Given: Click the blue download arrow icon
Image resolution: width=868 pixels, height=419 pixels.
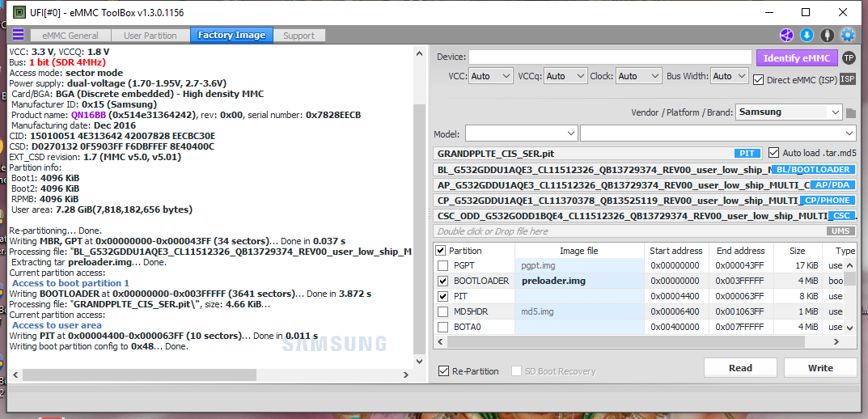Looking at the screenshot, I should click(807, 36).
